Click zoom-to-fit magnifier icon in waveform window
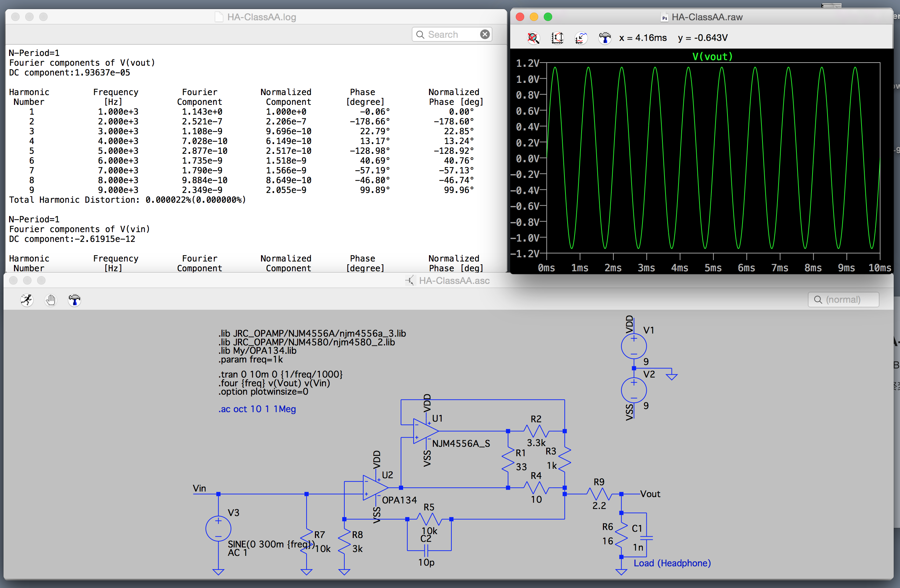 533,38
